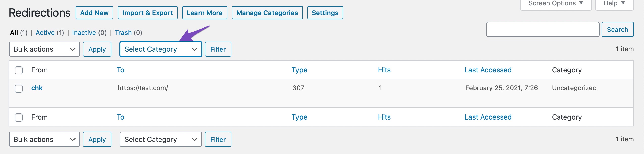Show Inactive redirections filter
The width and height of the screenshot is (644, 154).
pos(84,33)
